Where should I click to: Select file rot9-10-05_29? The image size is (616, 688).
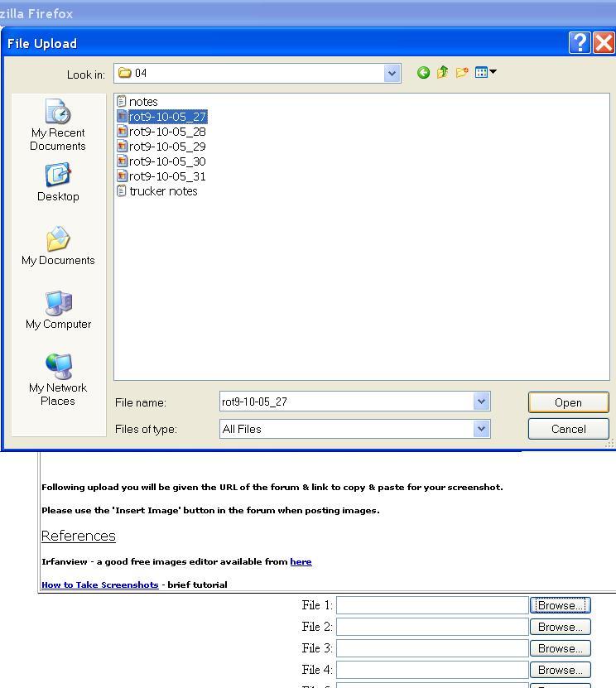[x=166, y=147]
